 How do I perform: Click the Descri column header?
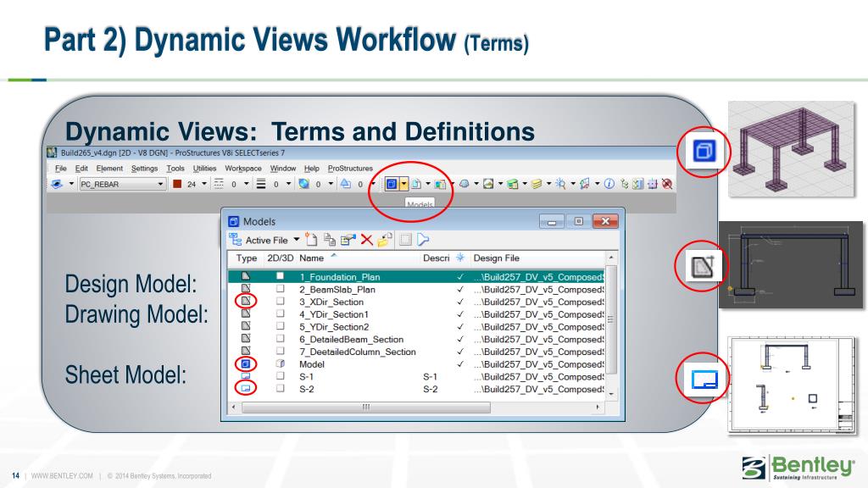coord(437,258)
